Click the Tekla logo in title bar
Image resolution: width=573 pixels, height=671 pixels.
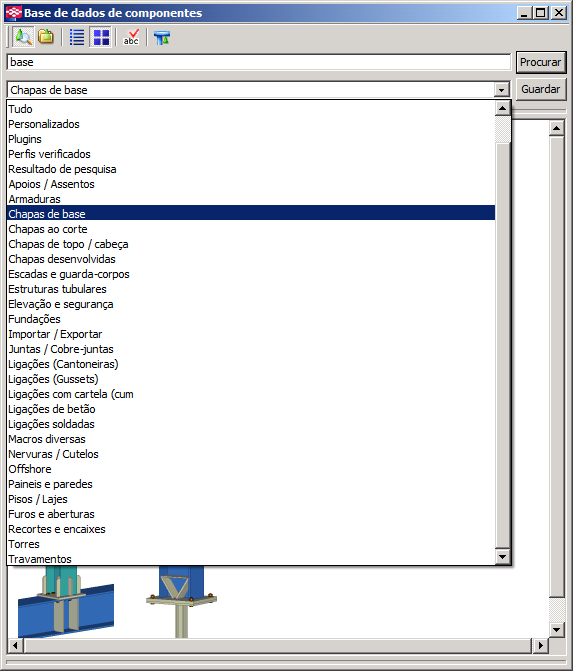14,12
